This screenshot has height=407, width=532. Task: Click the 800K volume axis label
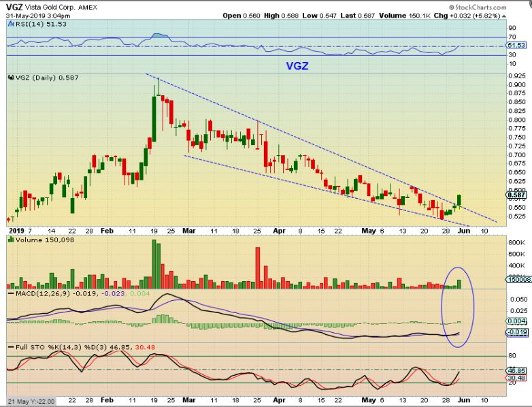(517, 243)
